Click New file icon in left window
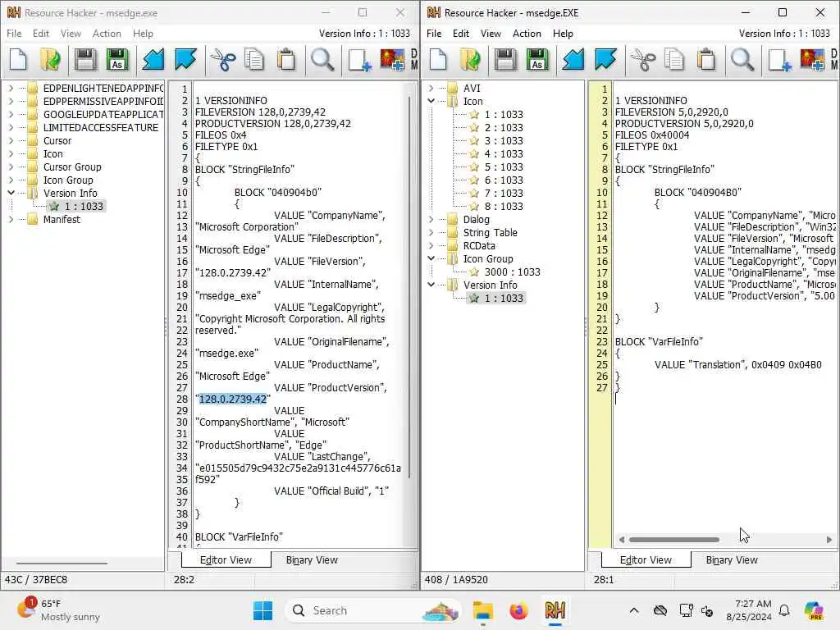 18,59
